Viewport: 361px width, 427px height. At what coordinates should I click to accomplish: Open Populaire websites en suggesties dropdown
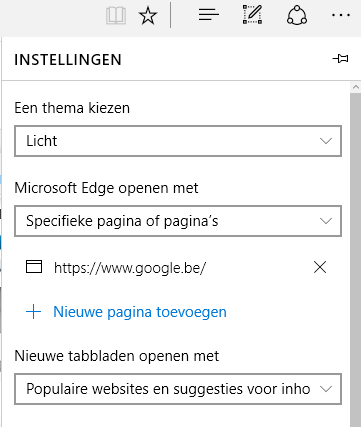[x=178, y=389]
